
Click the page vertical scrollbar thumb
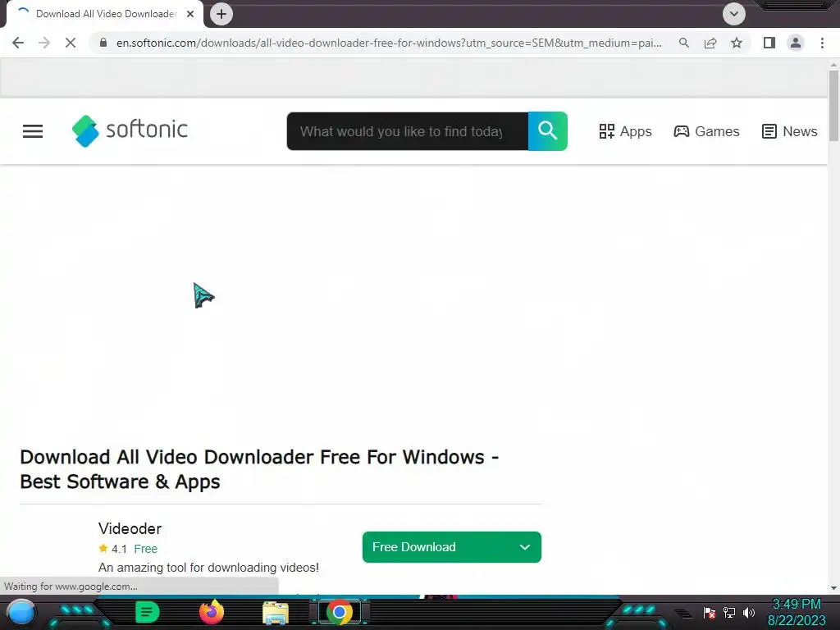(x=833, y=106)
